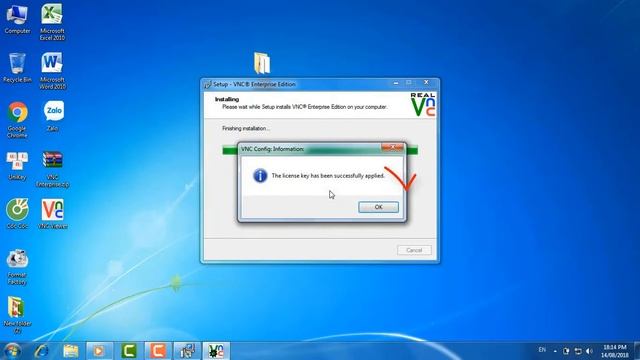Select Coc Coc browser desktop shortcut
640x360 pixels.
pyautogui.click(x=17, y=214)
